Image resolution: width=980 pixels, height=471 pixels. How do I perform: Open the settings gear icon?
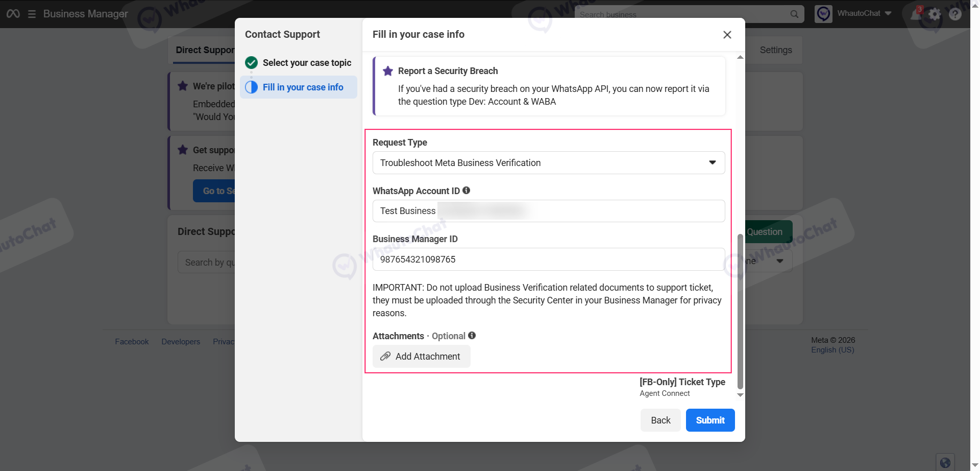[935, 14]
